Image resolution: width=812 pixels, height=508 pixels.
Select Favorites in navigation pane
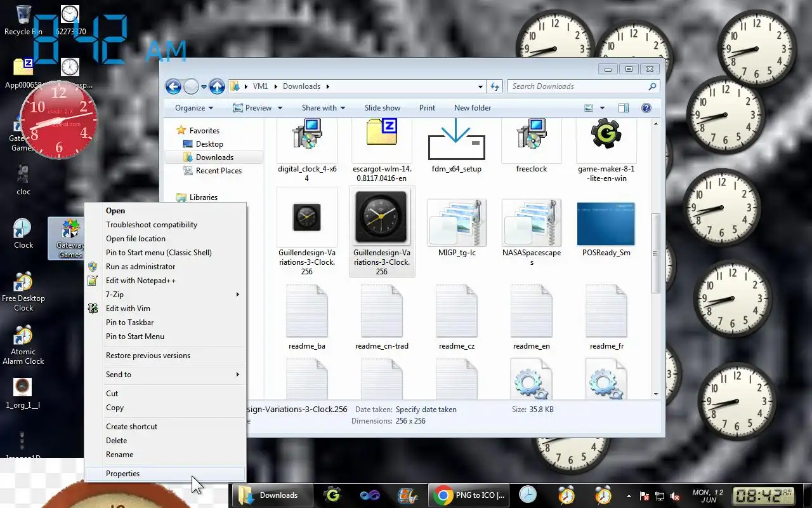click(x=204, y=131)
